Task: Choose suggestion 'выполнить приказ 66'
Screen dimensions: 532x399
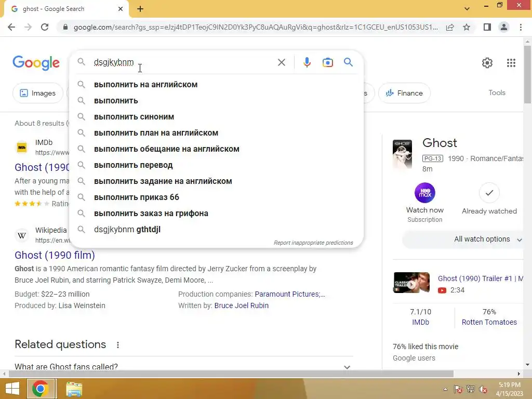Action: tap(216, 197)
